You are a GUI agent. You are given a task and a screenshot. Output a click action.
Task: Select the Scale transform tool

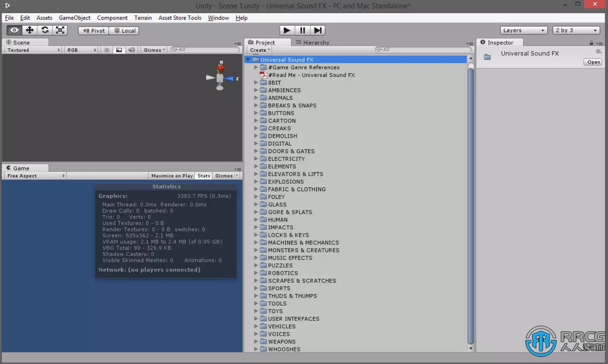(60, 30)
